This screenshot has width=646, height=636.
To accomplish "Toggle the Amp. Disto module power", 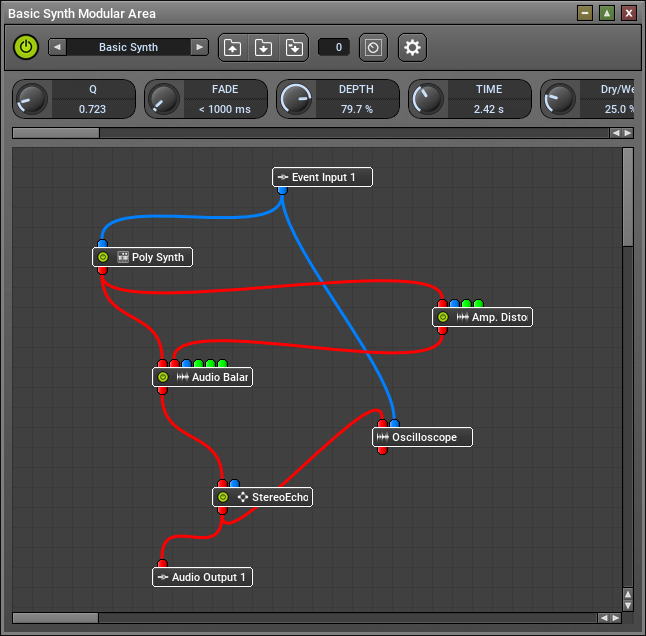I will click(443, 317).
